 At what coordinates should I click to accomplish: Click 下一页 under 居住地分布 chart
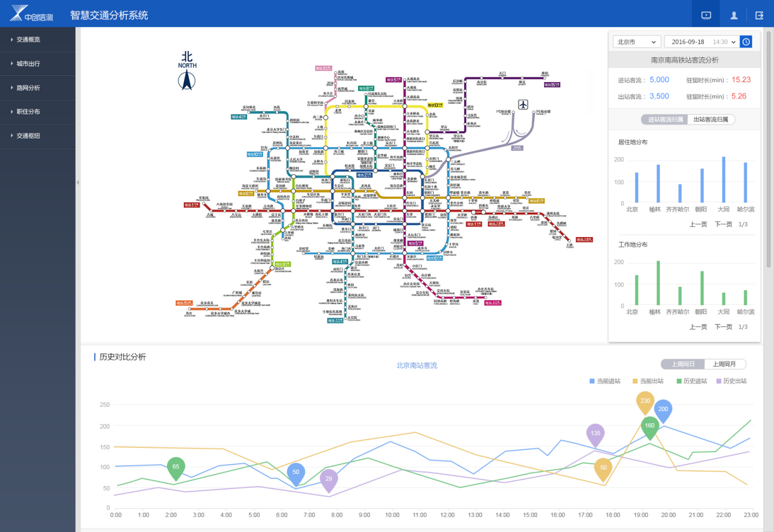(x=723, y=224)
